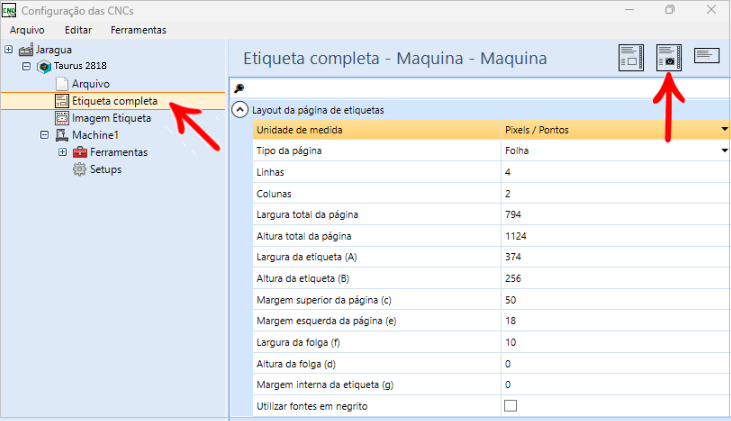Edit Largura da folga (f) value 10
This screenshot has width=731, height=421.
[x=615, y=342]
